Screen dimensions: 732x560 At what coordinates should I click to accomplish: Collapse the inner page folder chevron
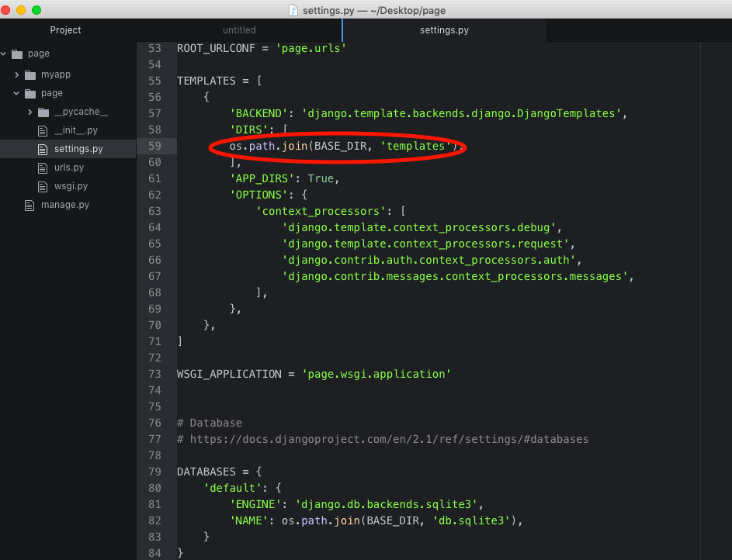pos(17,93)
